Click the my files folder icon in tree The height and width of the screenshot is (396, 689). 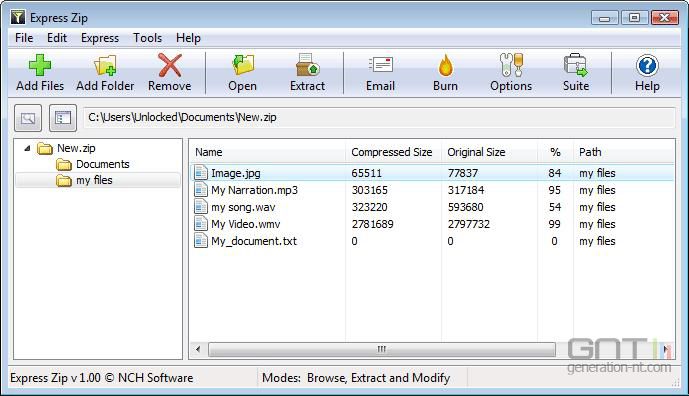64,180
